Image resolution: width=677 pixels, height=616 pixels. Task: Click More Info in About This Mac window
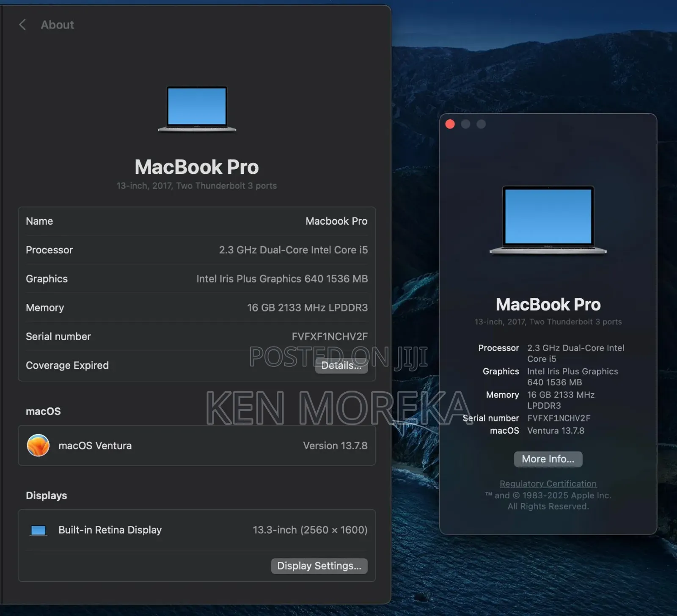coord(548,459)
